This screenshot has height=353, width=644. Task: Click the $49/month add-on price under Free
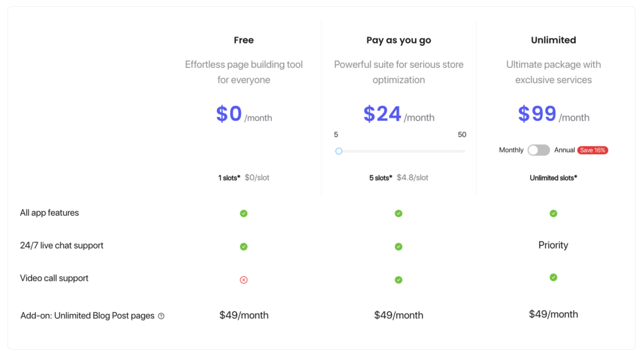pos(243,315)
